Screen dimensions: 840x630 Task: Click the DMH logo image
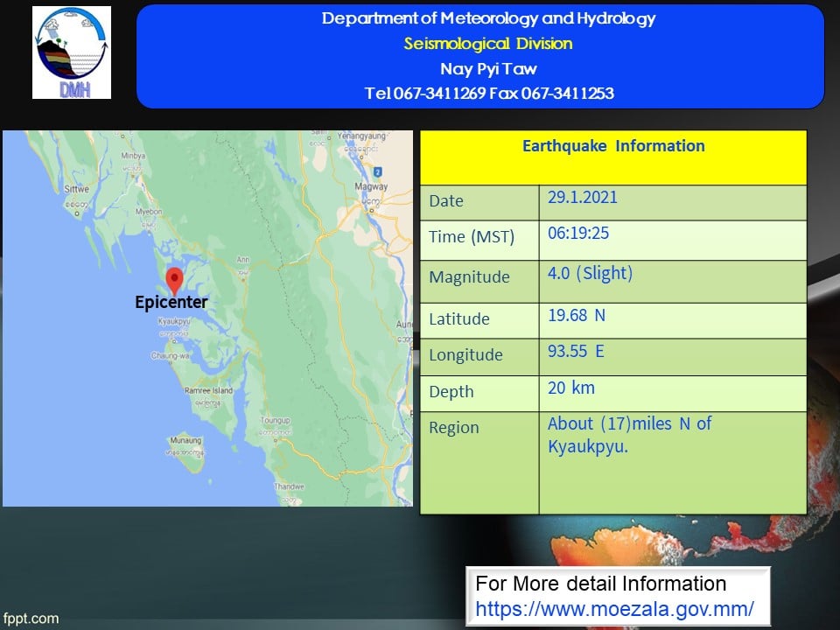point(72,52)
